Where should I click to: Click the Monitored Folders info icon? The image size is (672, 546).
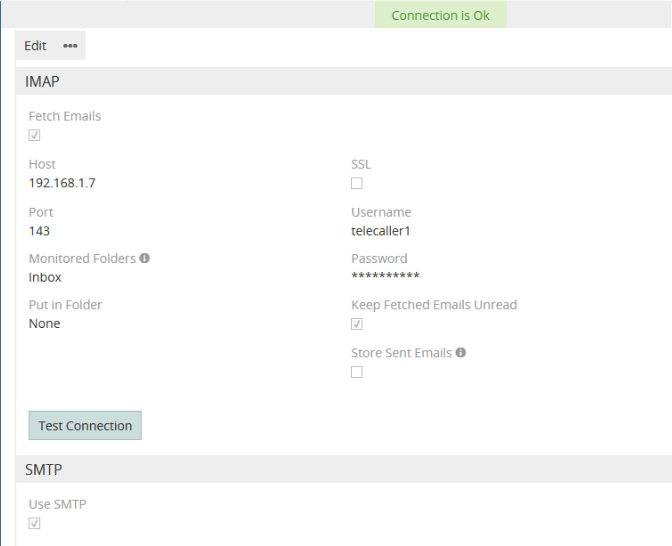pos(145,258)
